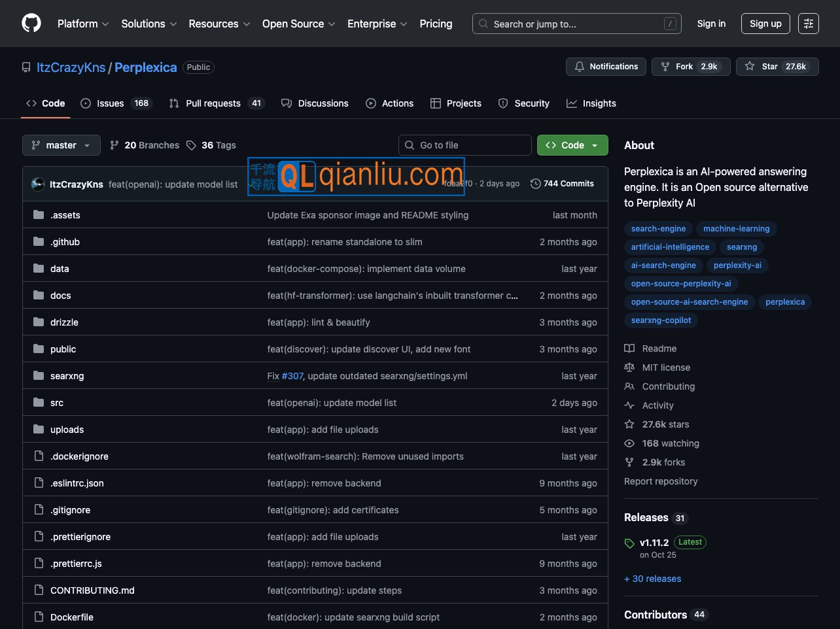
Task: Open the appearance settings icon button
Action: coord(809,24)
